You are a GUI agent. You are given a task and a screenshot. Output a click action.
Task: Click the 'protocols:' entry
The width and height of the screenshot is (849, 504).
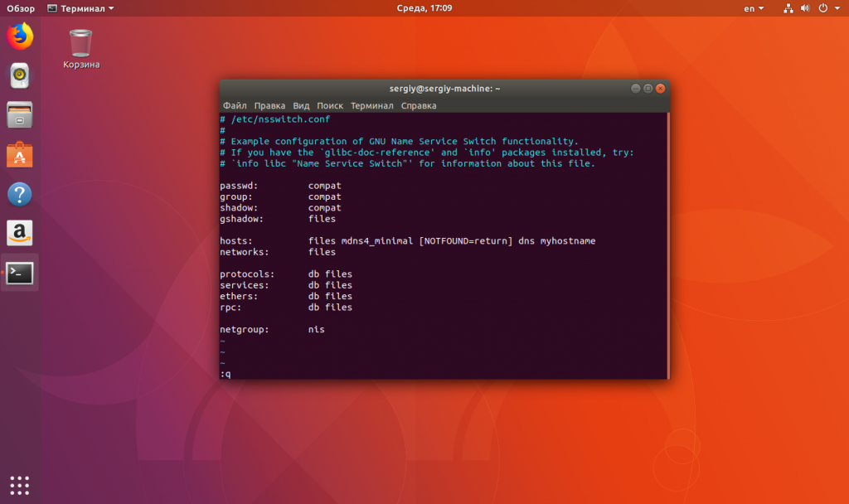point(247,274)
